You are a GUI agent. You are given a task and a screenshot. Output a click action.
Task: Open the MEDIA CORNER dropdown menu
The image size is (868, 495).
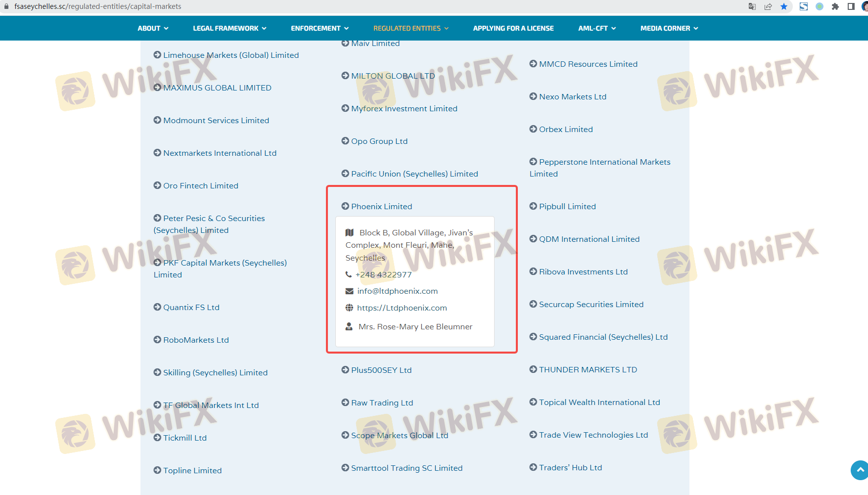(669, 28)
